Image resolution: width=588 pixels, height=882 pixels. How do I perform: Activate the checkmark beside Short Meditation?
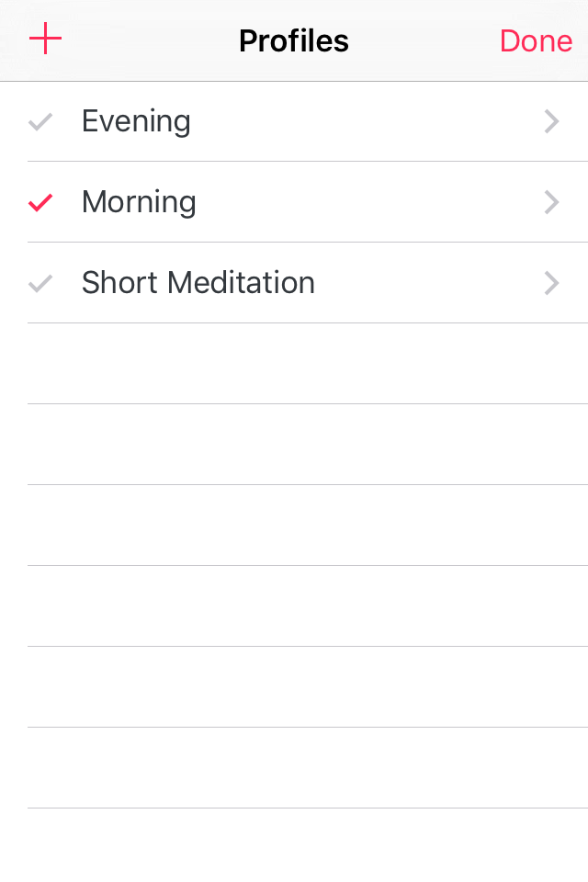click(x=40, y=284)
